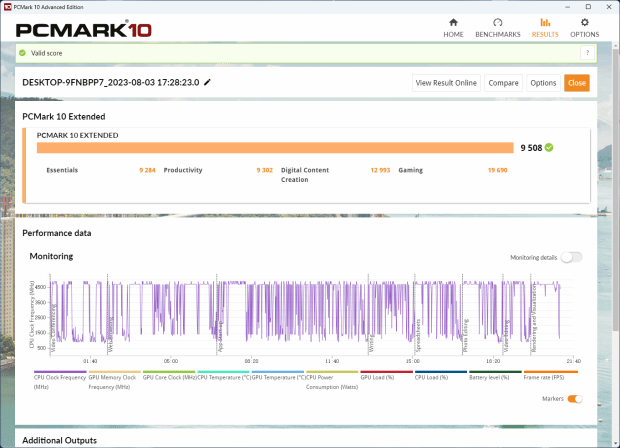The height and width of the screenshot is (448, 620).
Task: Click the App Start-up chart marker
Action: tap(220, 335)
